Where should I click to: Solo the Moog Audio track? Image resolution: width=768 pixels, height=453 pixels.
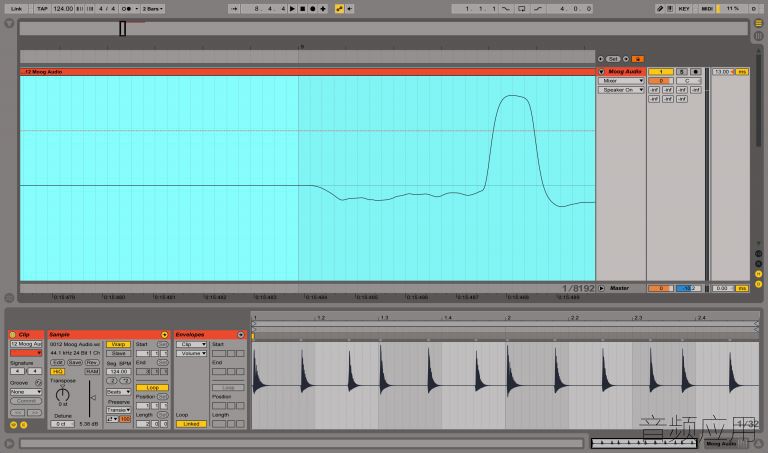pos(682,72)
